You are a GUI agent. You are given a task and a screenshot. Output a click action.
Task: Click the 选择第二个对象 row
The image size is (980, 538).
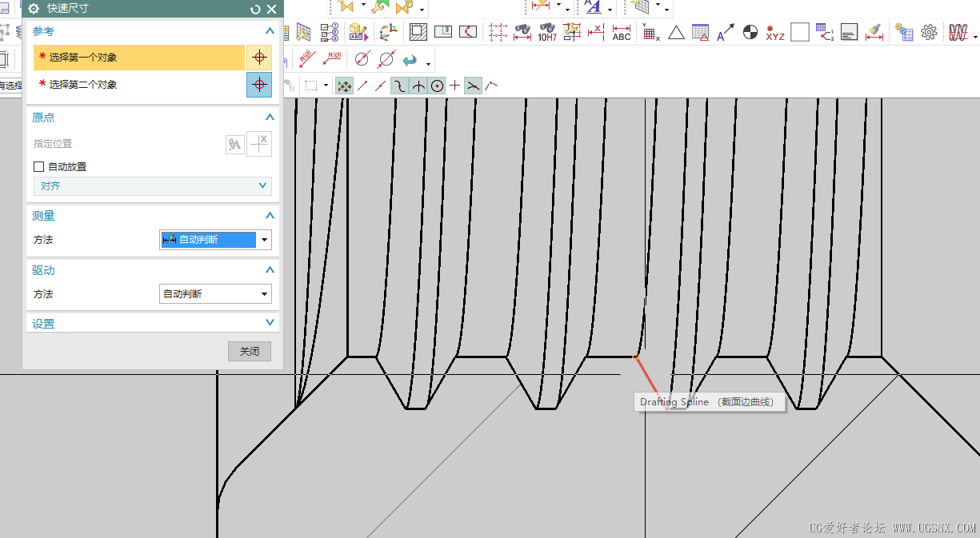tap(139, 84)
